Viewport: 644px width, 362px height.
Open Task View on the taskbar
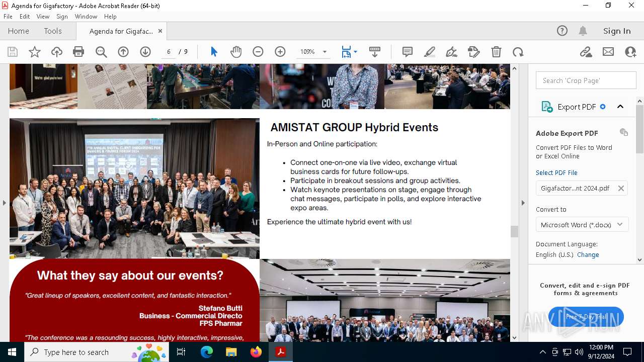pos(181,352)
